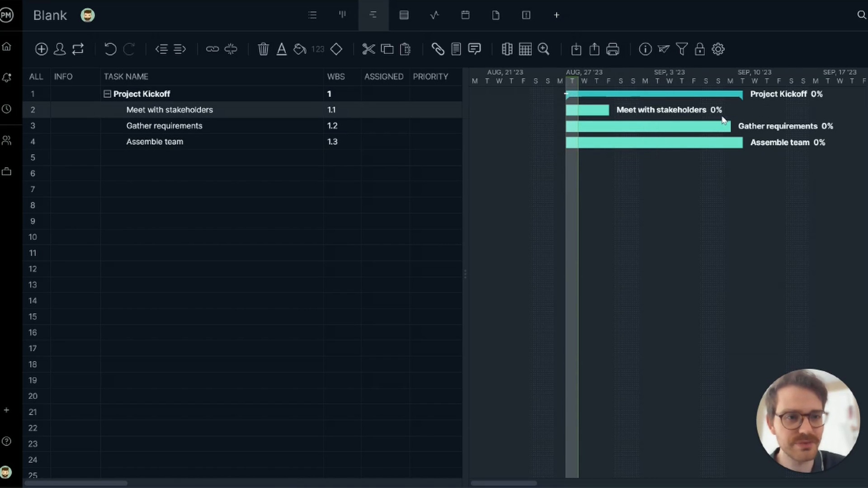The image size is (868, 488).
Task: Click the Assemble team Gantt bar
Action: (654, 143)
